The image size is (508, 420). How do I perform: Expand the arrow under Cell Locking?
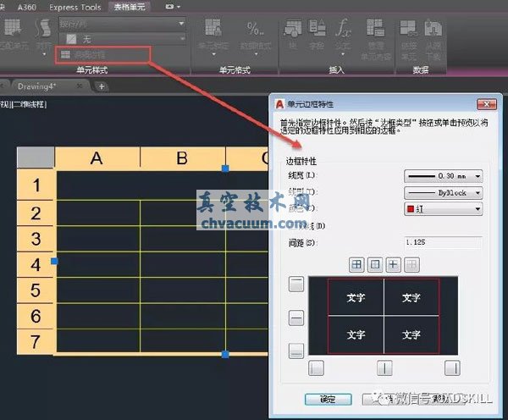pyautogui.click(x=214, y=54)
